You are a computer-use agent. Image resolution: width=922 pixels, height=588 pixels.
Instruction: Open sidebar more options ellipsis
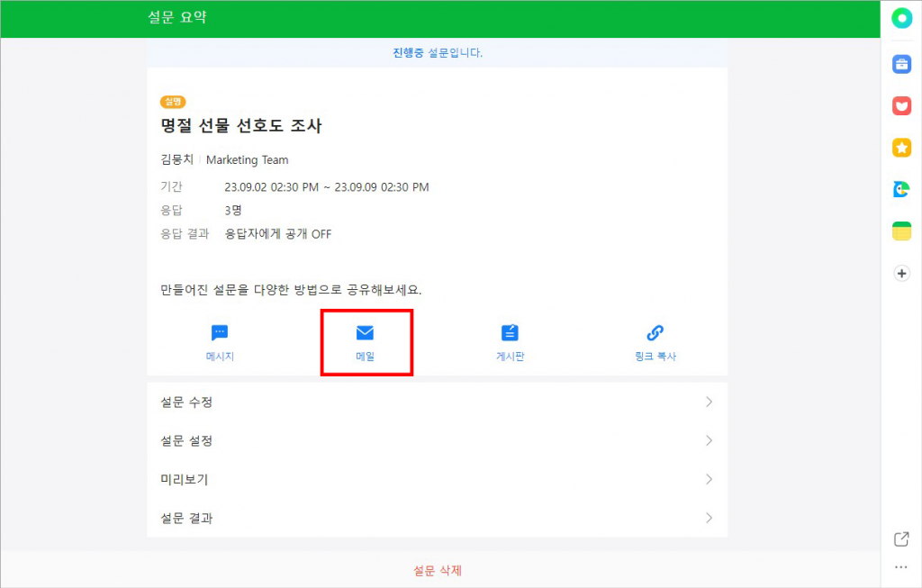[900, 567]
